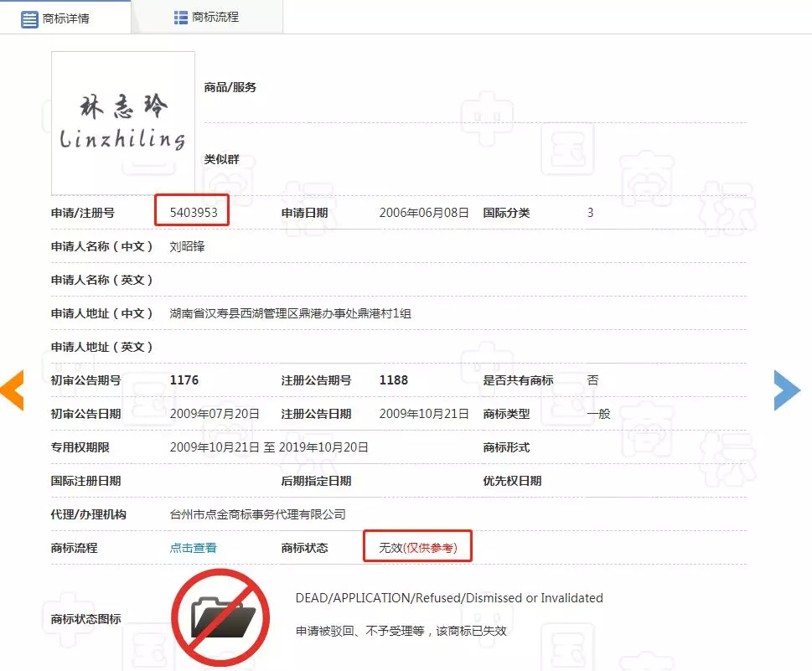Click the 商品/服务 field label
The height and width of the screenshot is (671, 812).
coord(230,87)
